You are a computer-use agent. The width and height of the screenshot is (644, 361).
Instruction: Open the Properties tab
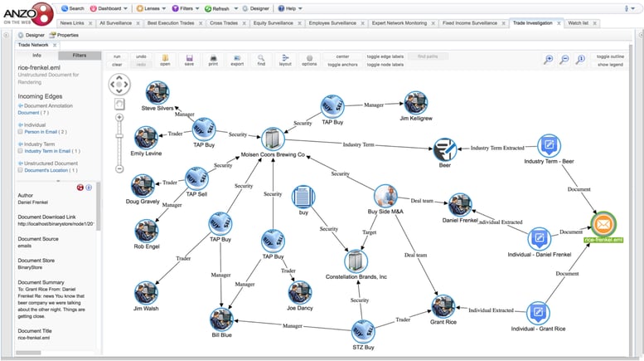[64, 35]
